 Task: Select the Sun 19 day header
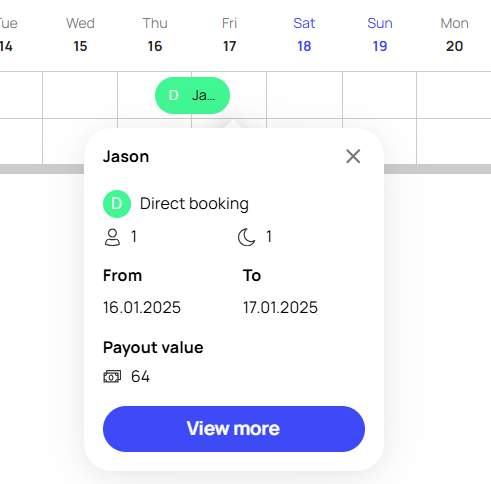(380, 35)
